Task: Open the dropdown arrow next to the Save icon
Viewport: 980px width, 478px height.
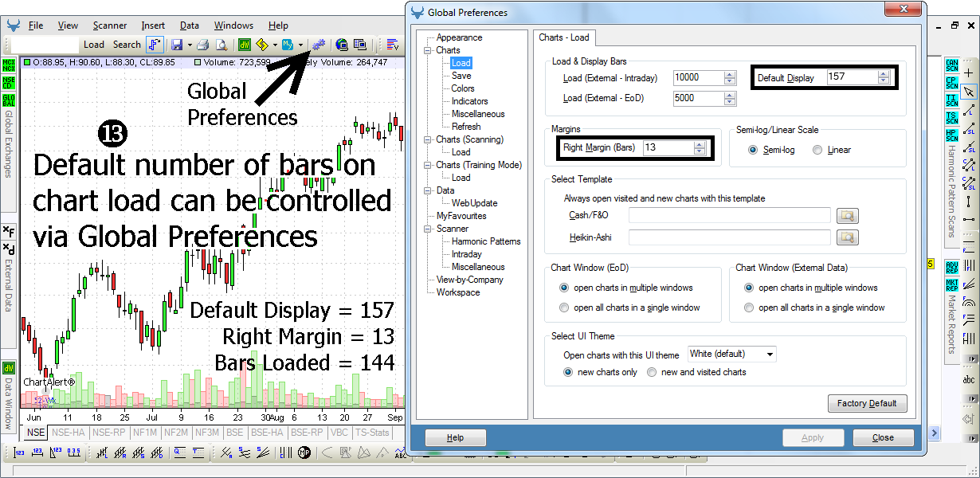Action: [x=189, y=45]
